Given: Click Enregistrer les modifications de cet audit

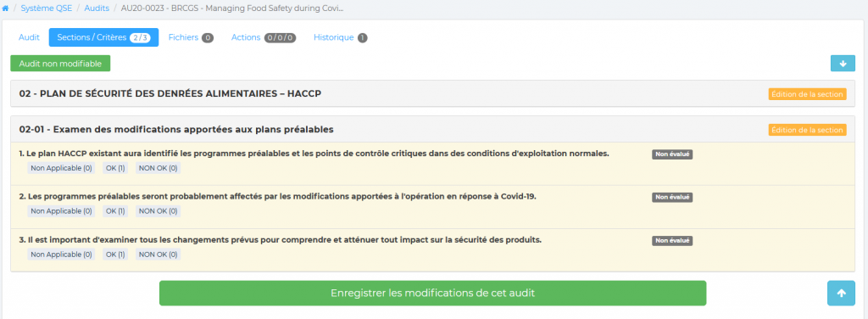Looking at the screenshot, I should 433,294.
